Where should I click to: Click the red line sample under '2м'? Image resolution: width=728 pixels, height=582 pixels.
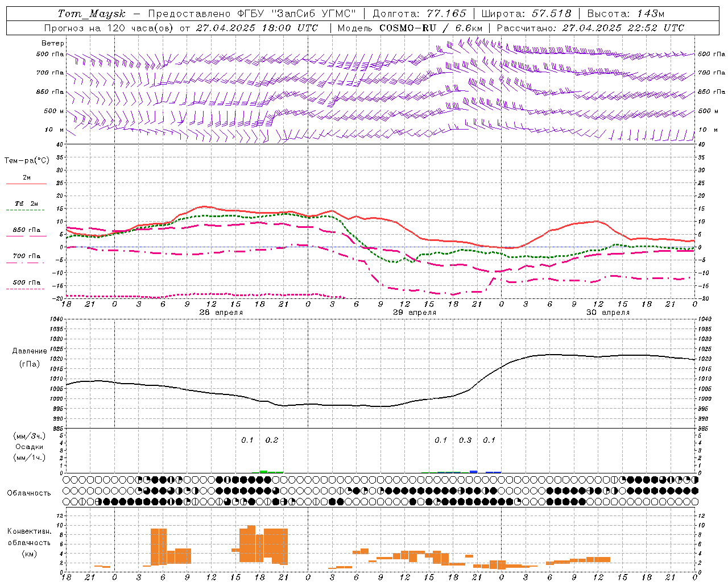tap(26, 184)
